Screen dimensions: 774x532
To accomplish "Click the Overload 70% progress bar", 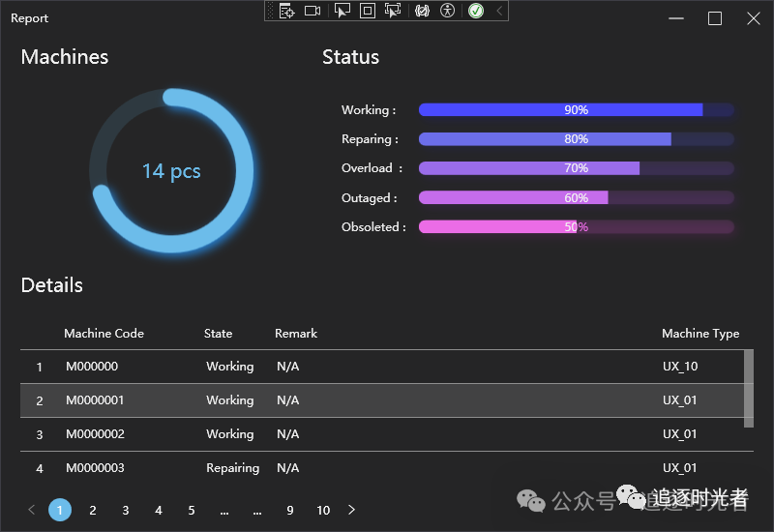I will 576,168.
